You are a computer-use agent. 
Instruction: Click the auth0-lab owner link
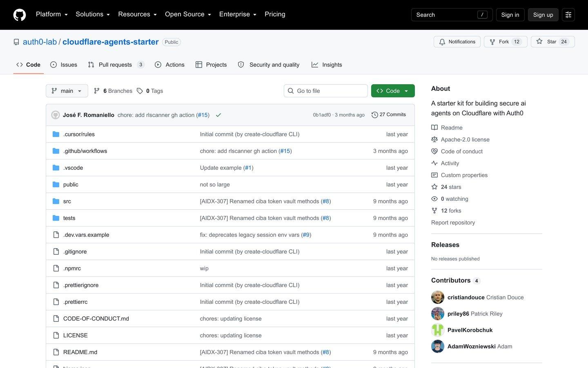point(40,42)
